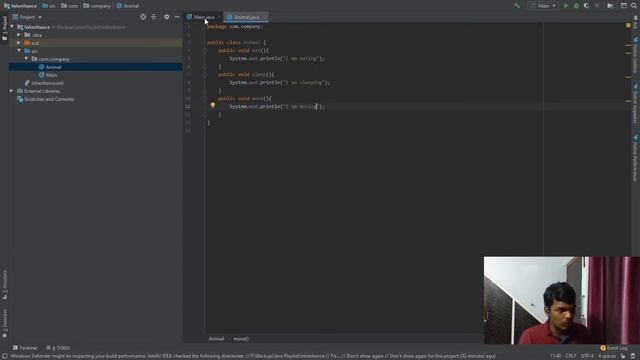
Task: Click Animal in the editor breadcrumb bar
Action: (216, 339)
